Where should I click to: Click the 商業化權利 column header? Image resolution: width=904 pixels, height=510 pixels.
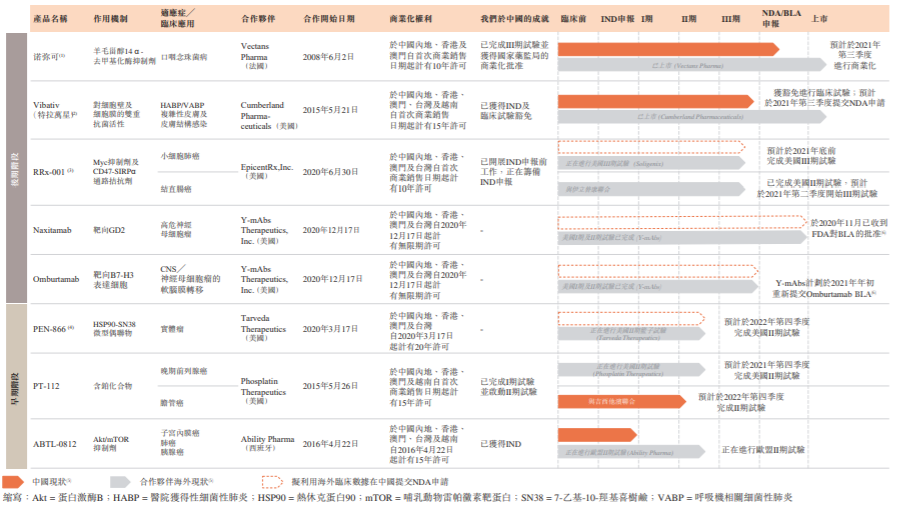[410, 19]
